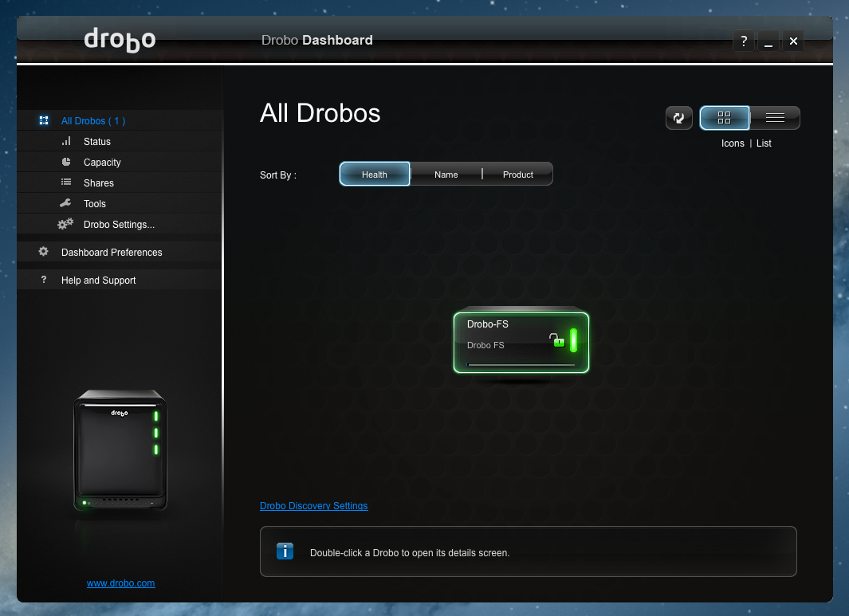Viewport: 849px width, 616px height.
Task: Click the Dashboard Preferences gear icon
Action: [x=43, y=252]
